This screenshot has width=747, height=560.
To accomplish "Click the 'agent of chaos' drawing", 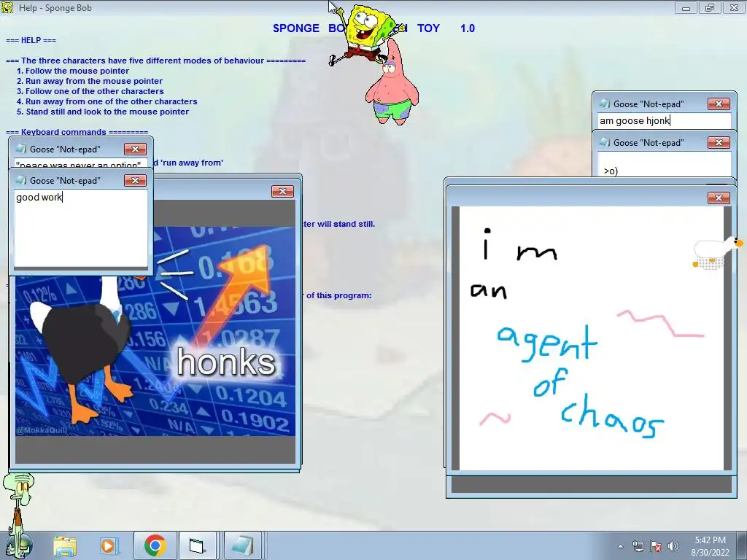I will [x=591, y=338].
